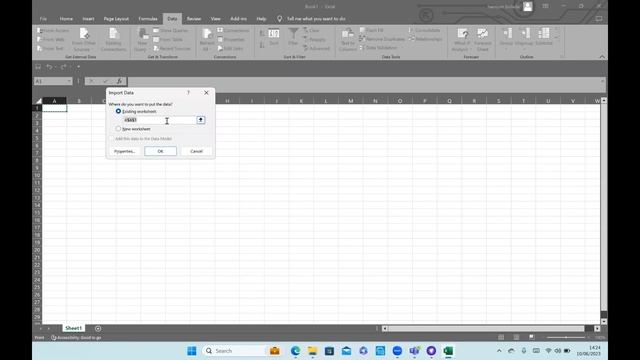Select the Data tab
This screenshot has width=640, height=360.
click(x=172, y=19)
